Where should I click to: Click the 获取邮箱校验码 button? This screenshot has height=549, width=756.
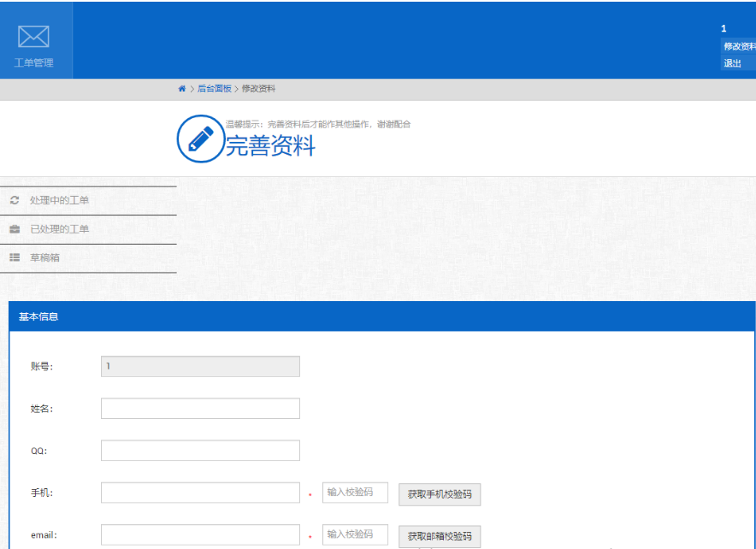[x=440, y=536]
